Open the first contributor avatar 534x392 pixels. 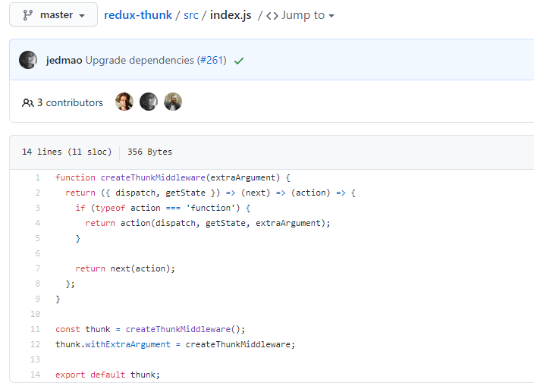coord(124,102)
